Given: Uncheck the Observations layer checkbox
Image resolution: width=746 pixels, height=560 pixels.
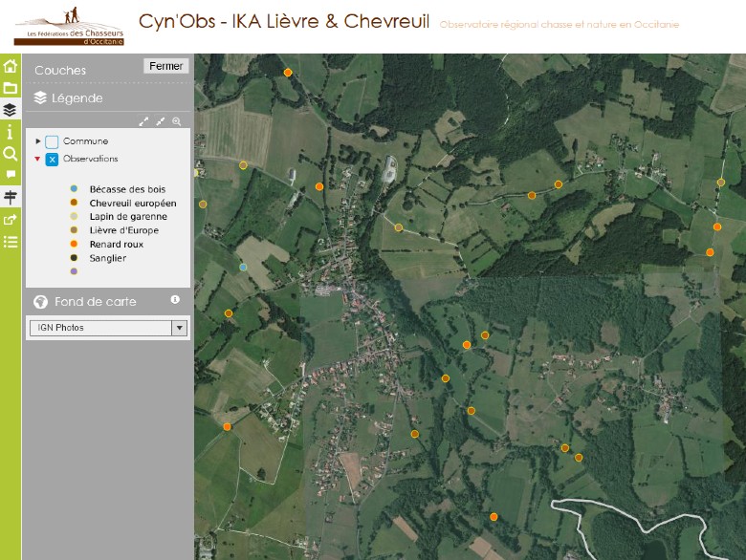Looking at the screenshot, I should (52, 160).
